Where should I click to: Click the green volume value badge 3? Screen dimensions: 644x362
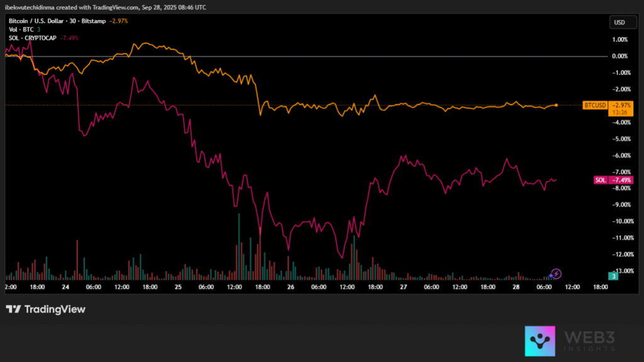[612, 276]
